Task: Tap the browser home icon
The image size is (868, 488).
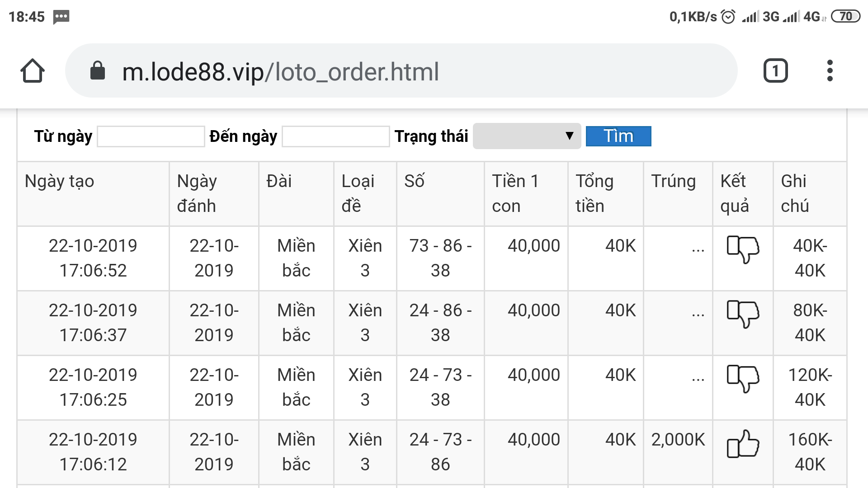Action: pyautogui.click(x=33, y=71)
